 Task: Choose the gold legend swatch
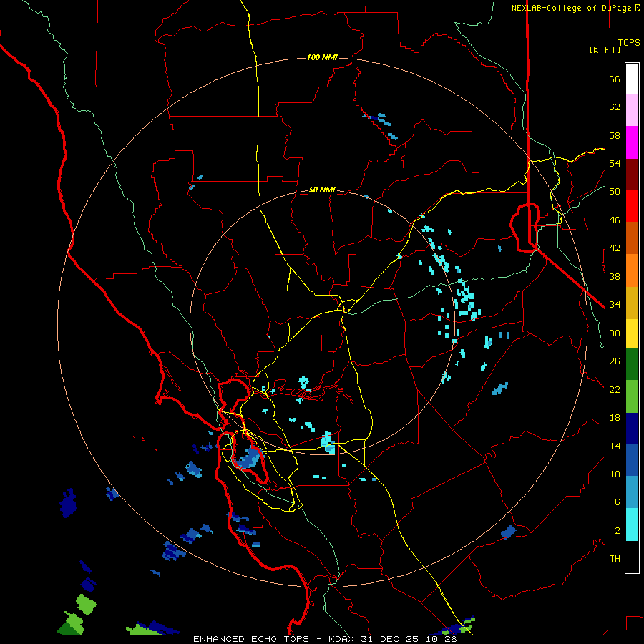point(632,303)
